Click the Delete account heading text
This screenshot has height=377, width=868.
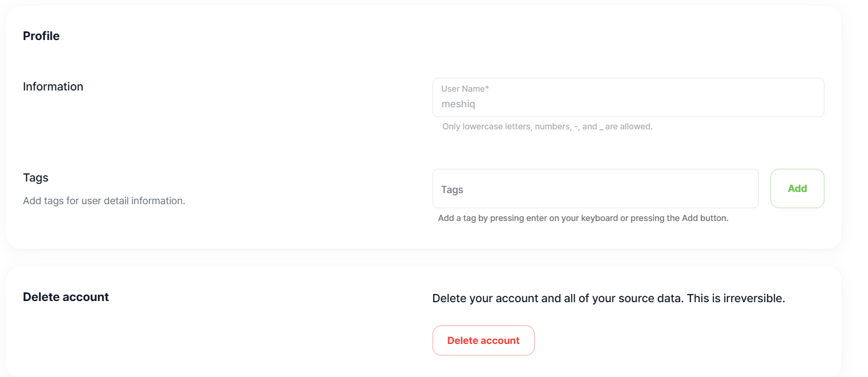click(65, 296)
